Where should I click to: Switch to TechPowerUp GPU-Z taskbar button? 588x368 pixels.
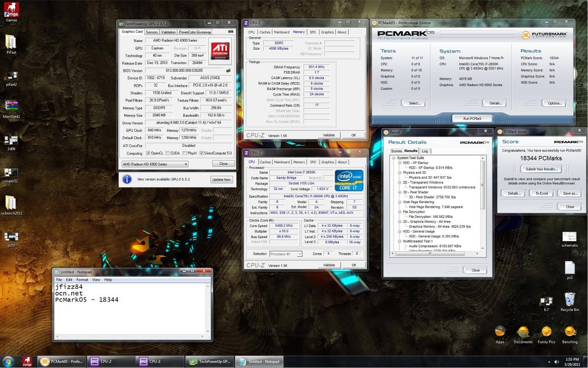(209, 361)
